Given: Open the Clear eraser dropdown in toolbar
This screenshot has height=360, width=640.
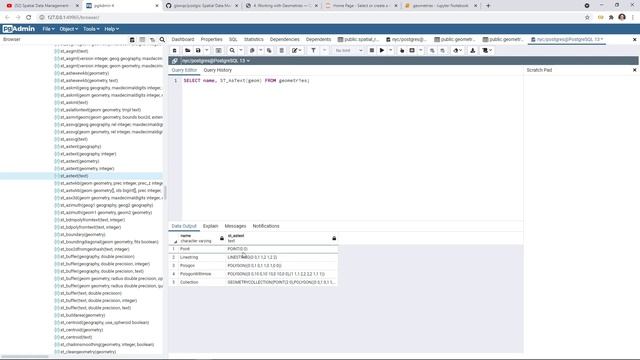Looking at the screenshot, I should [457, 51].
